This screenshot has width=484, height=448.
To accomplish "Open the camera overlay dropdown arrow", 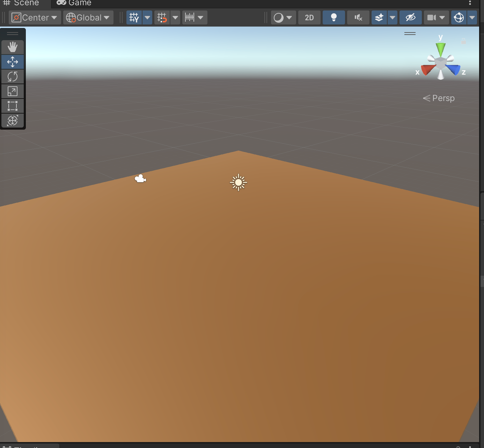I will coord(442,17).
